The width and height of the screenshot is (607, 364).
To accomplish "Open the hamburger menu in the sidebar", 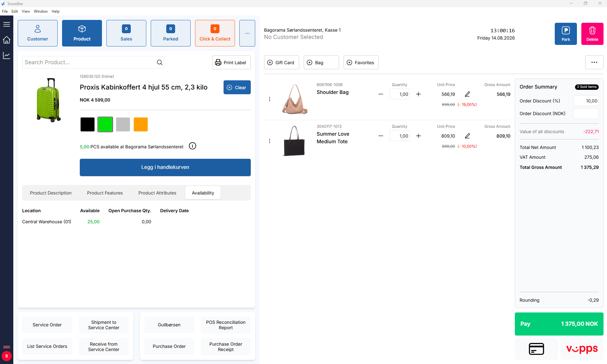I will pos(7,24).
